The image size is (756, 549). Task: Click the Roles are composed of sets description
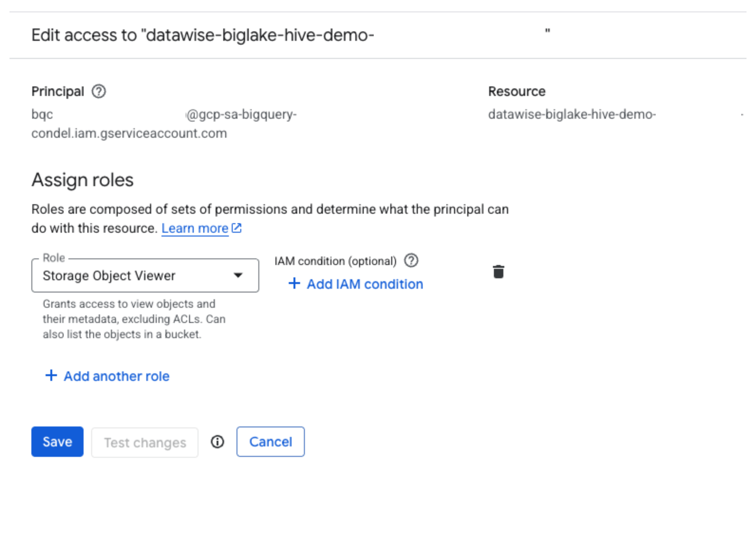pos(270,219)
